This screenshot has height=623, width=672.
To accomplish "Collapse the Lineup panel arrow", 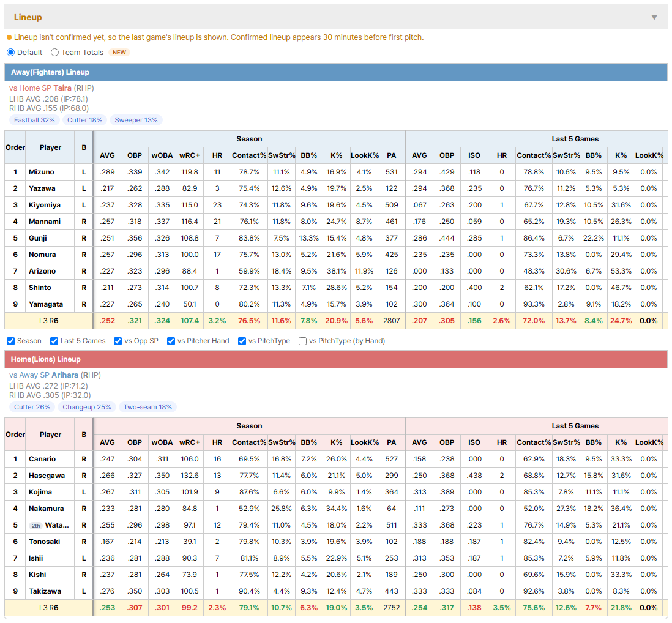I will point(654,17).
